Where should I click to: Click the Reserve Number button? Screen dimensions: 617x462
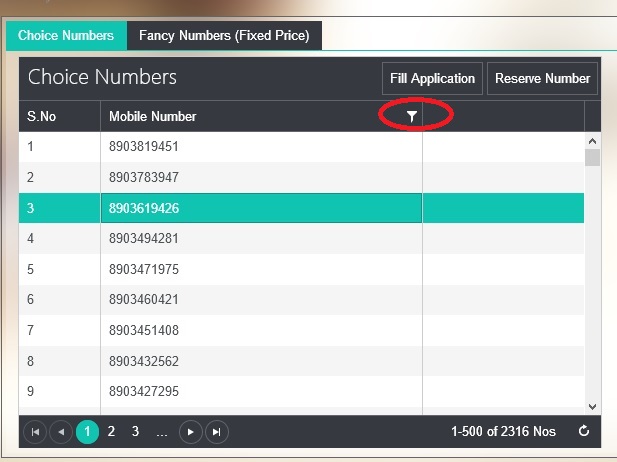tap(542, 79)
